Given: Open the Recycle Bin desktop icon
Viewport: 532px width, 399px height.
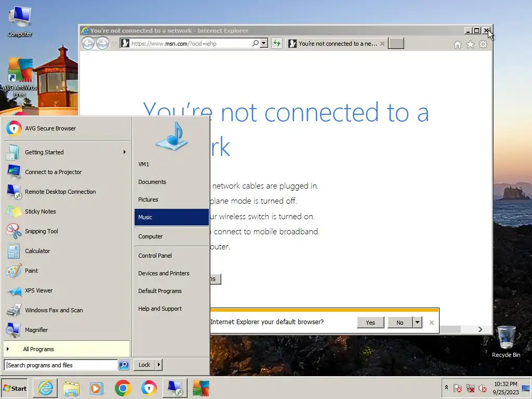Looking at the screenshot, I should click(x=506, y=342).
